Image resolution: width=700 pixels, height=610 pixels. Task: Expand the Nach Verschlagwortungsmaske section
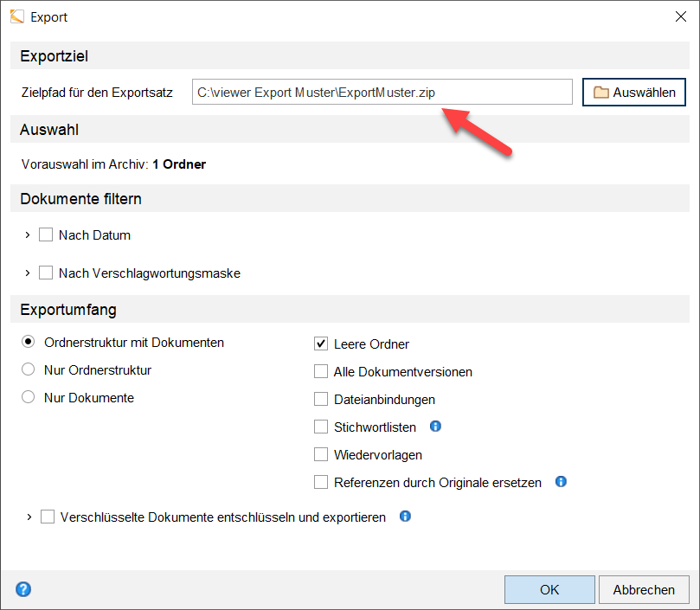[x=27, y=273]
